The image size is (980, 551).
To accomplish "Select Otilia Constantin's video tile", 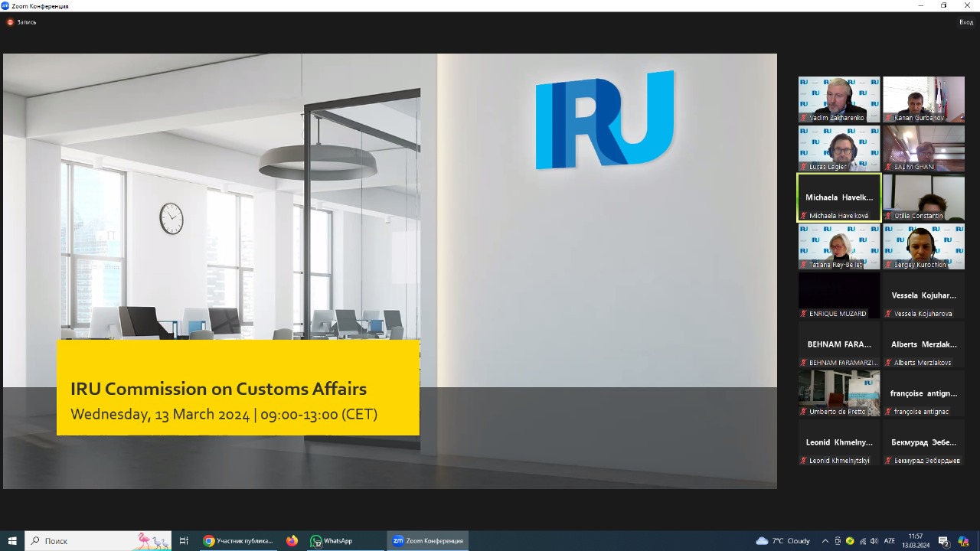I will 923,197.
